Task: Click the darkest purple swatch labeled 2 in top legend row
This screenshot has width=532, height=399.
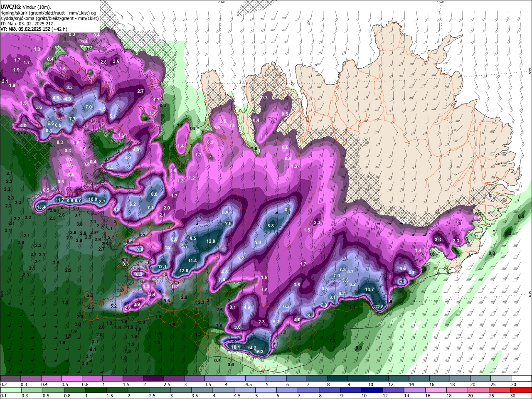Action: click(x=153, y=379)
